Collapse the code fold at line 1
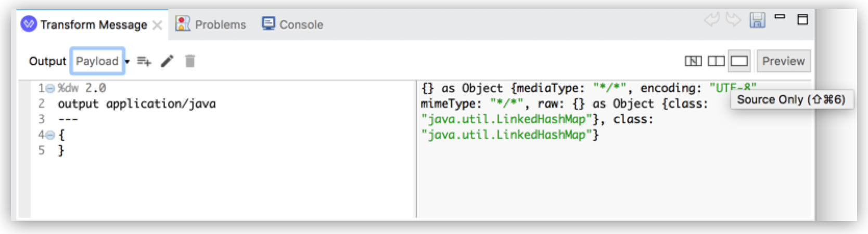The image size is (868, 234). (50, 88)
